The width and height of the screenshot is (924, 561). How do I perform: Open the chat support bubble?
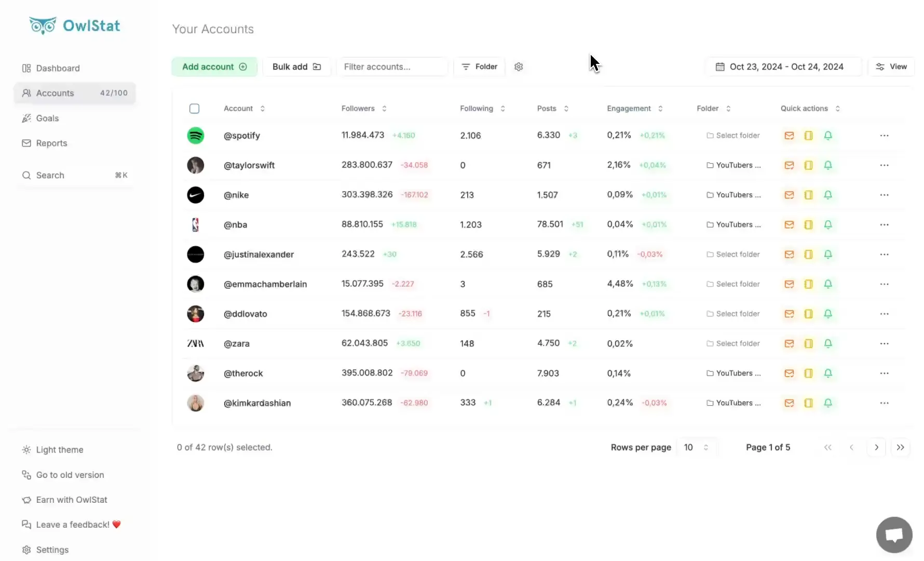[x=894, y=535]
